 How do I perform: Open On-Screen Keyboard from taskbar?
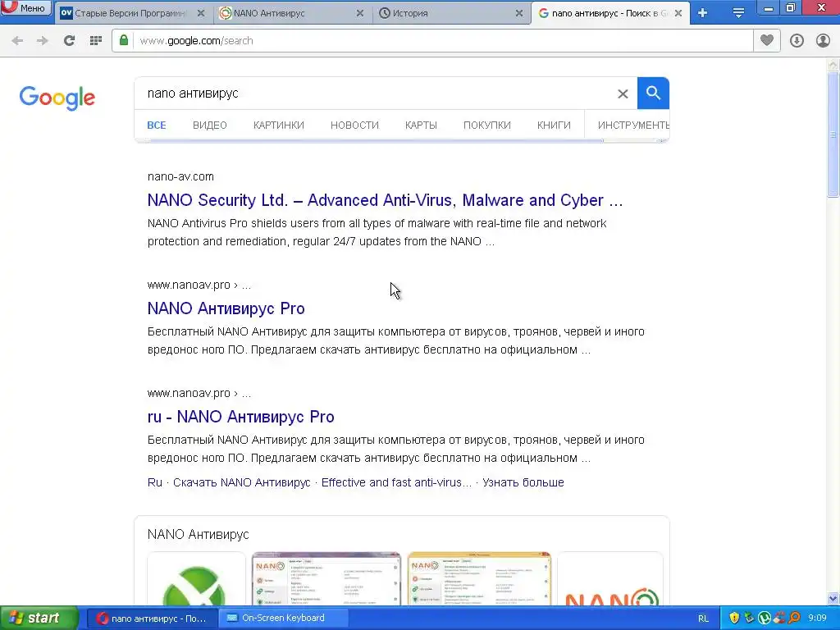click(x=283, y=619)
